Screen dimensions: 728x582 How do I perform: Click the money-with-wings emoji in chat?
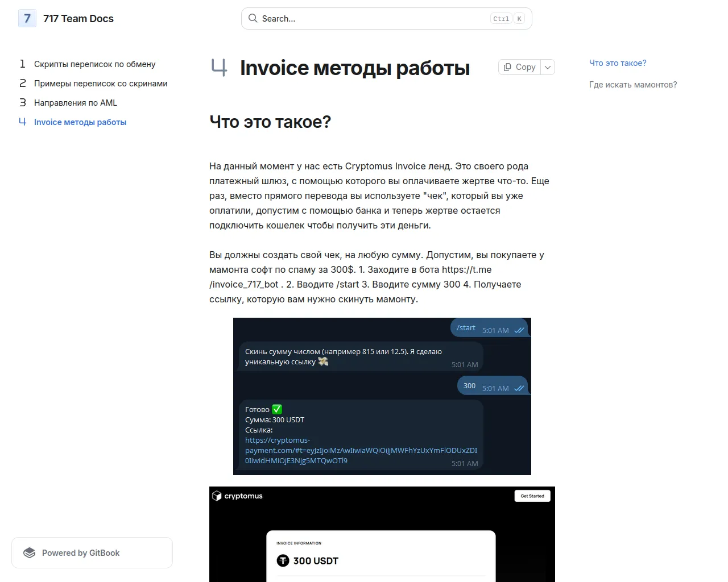[x=323, y=361]
